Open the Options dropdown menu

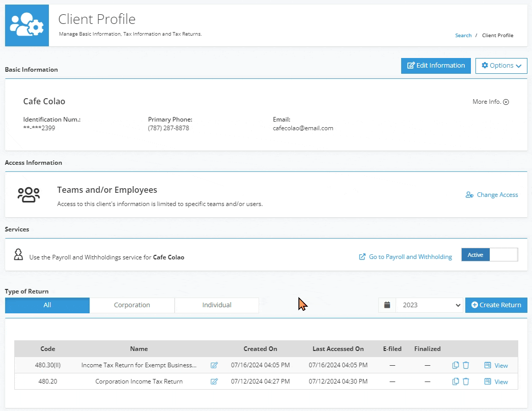click(501, 66)
